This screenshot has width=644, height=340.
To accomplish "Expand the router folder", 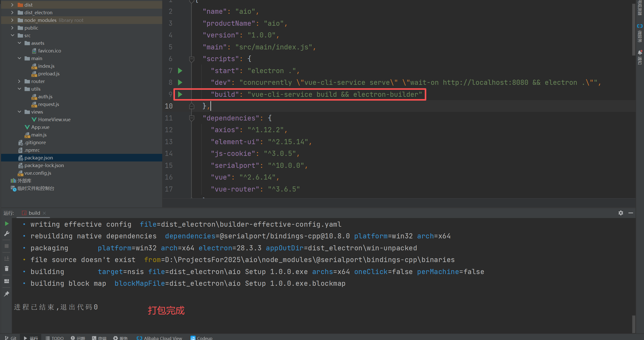I will 19,81.
